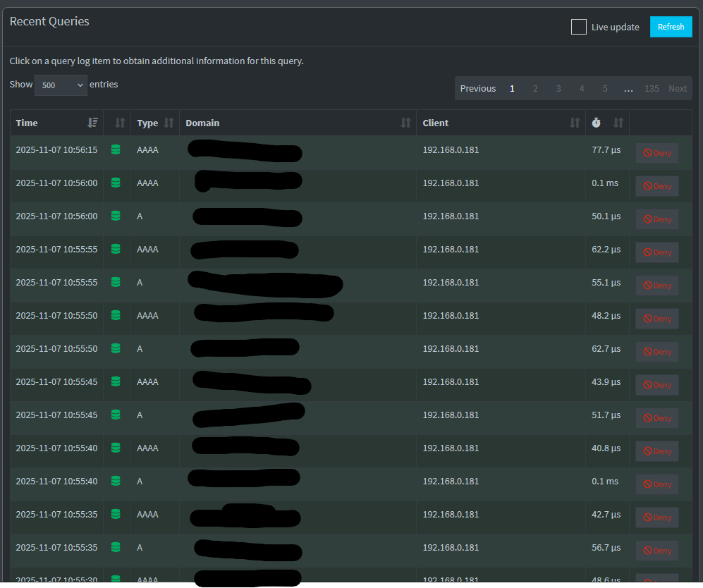The image size is (703, 588).
Task: Click cache status icon of 10:55:50 AAAA row
Action: (x=116, y=316)
